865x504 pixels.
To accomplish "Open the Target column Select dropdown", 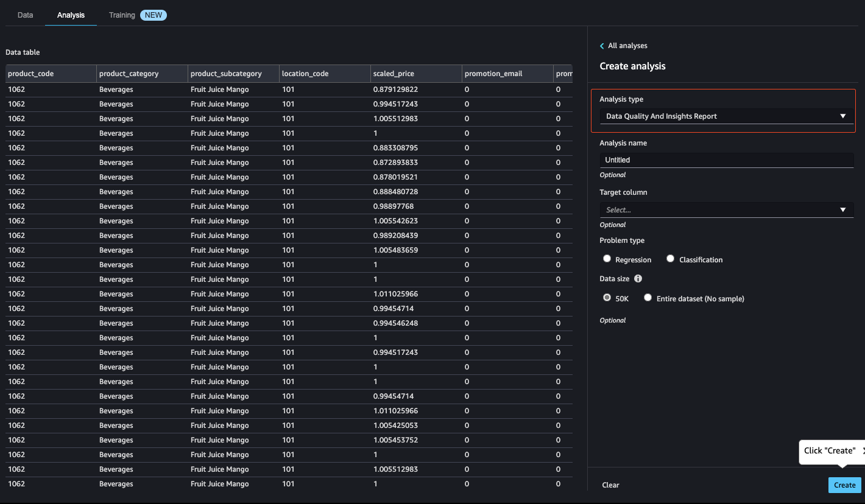I will point(727,210).
